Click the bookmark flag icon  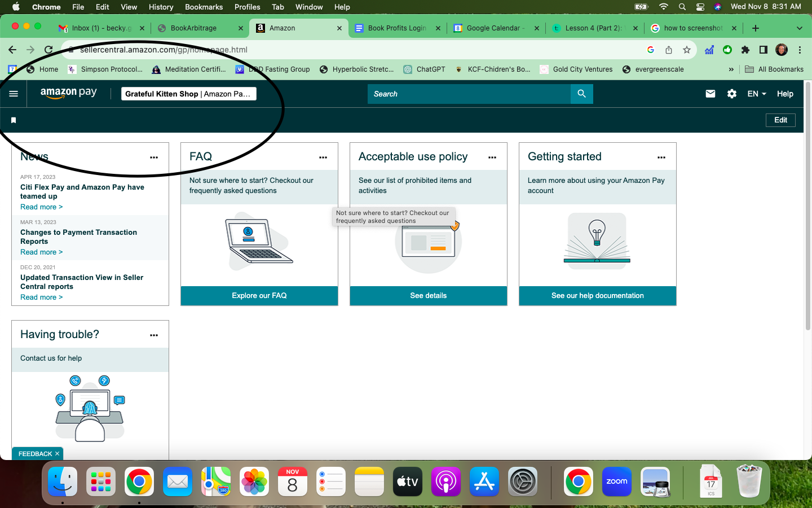14,120
